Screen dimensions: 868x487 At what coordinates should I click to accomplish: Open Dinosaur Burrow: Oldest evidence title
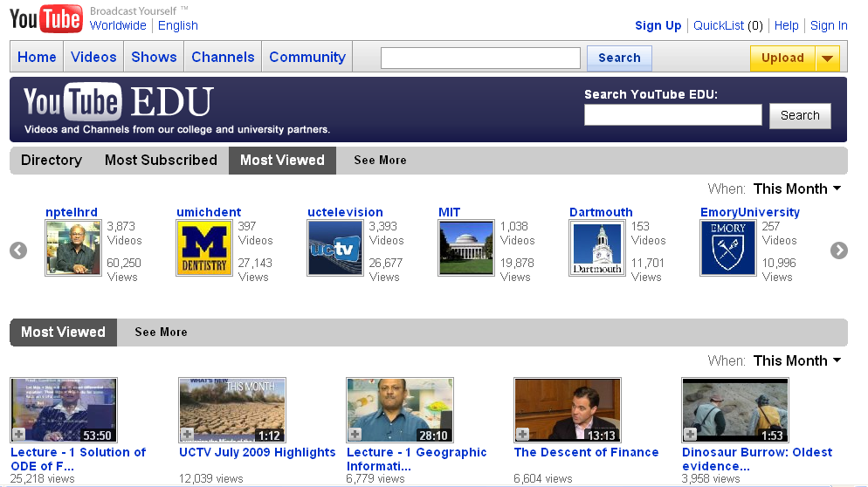757,459
